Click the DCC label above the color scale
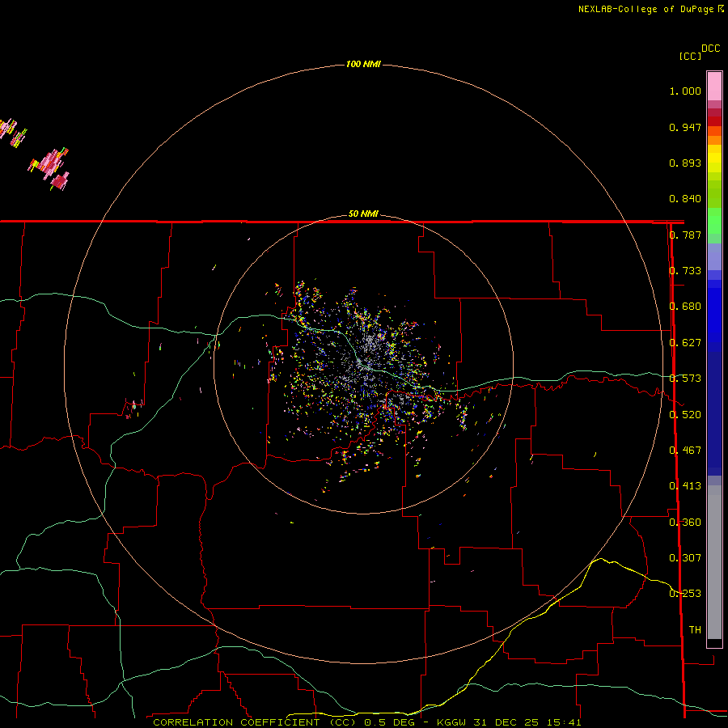Viewport: 728px width, 728px height. coord(710,49)
